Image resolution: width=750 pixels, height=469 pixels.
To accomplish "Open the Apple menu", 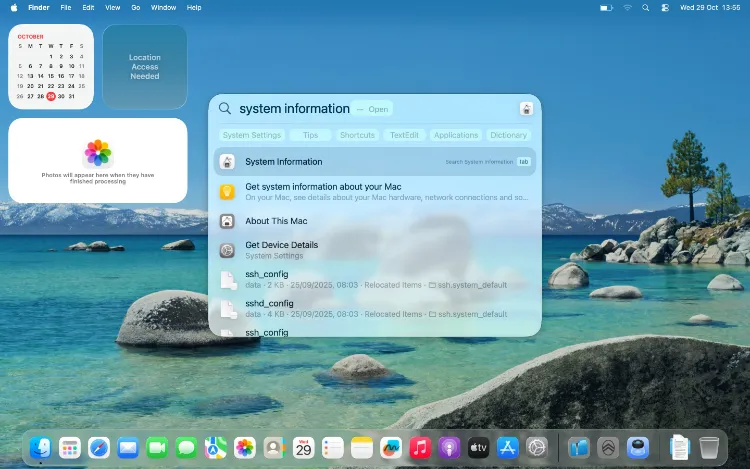I will [13, 7].
